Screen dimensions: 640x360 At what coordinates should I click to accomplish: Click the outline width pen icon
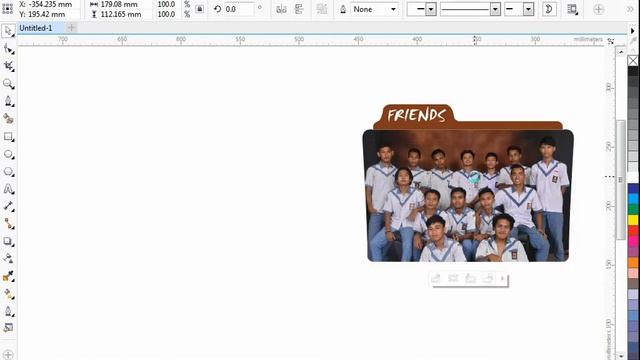click(x=343, y=9)
